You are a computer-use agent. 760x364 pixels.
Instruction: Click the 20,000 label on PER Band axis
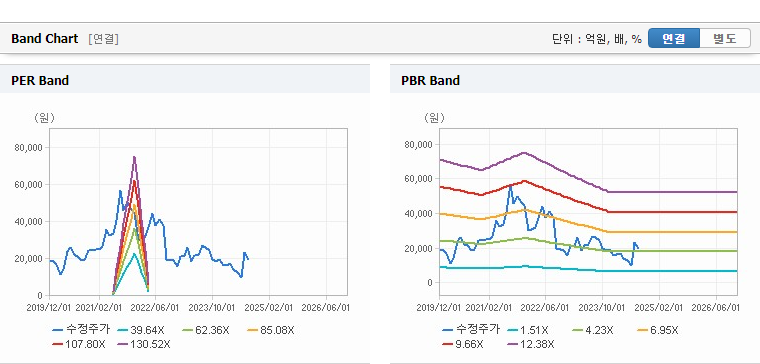pos(29,259)
